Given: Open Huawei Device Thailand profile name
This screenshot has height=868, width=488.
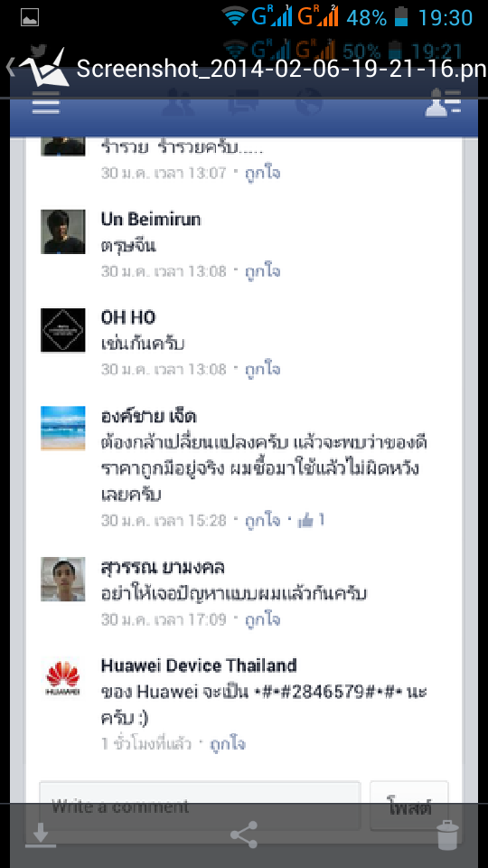Looking at the screenshot, I should pos(199,665).
